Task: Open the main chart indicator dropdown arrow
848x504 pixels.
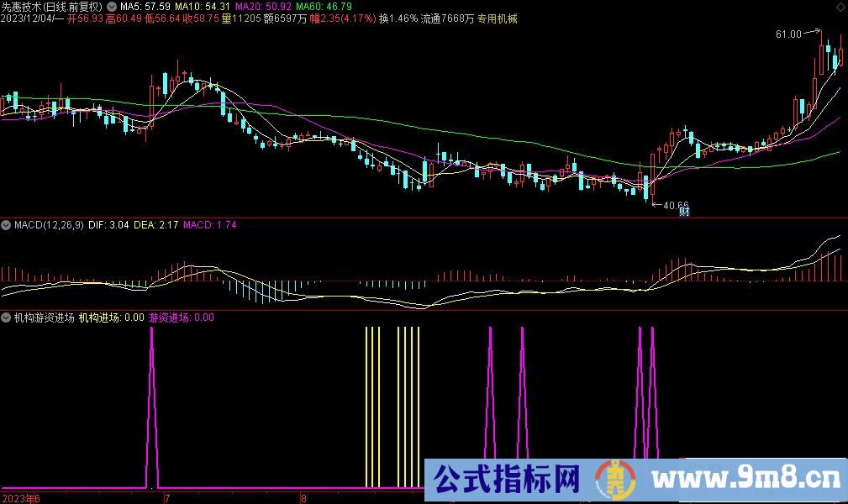Action: (x=112, y=7)
